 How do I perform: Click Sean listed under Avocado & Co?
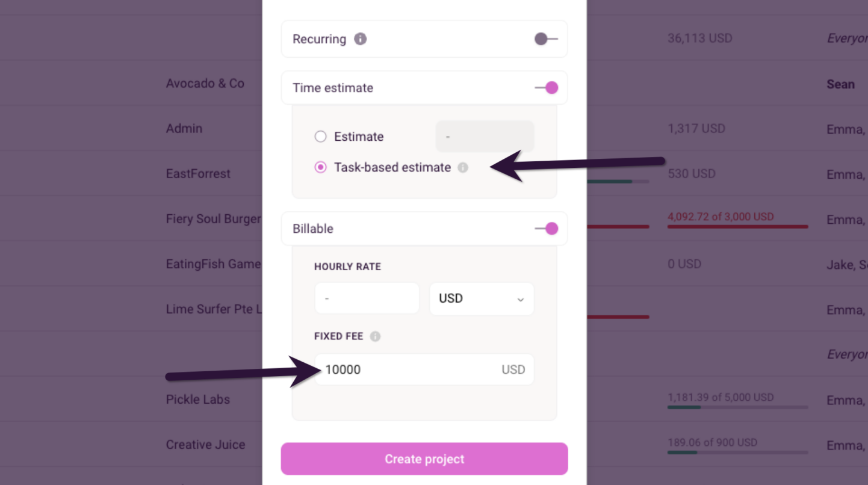coord(840,84)
